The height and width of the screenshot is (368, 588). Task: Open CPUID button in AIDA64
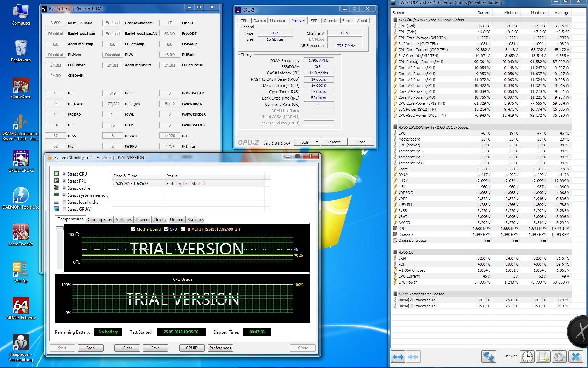click(x=192, y=348)
